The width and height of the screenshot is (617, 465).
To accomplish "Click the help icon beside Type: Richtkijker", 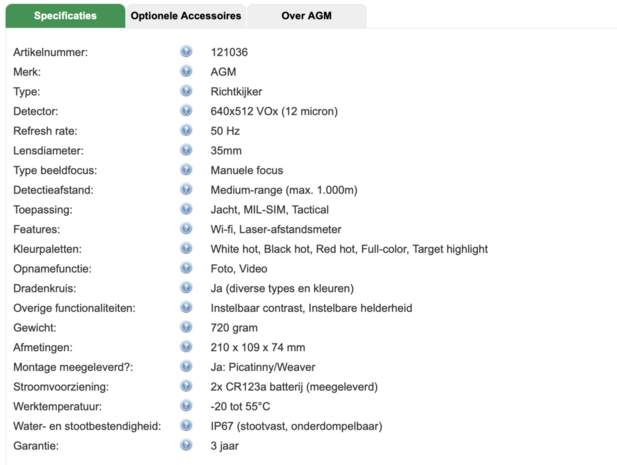I will 186,91.
